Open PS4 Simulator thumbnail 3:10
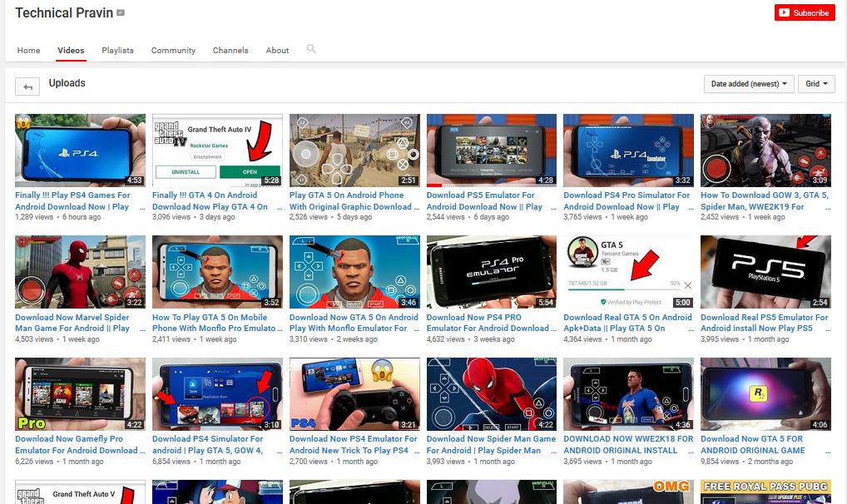Image resolution: width=847 pixels, height=504 pixels. (217, 393)
